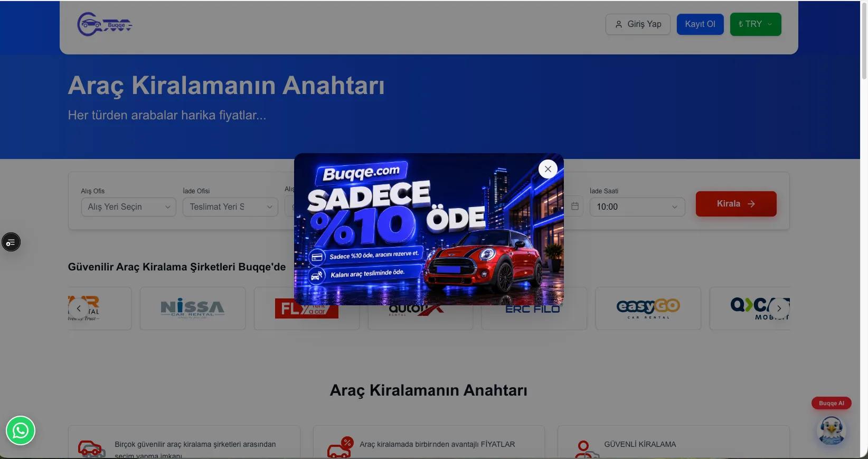Click the black side widget icon

pyautogui.click(x=11, y=242)
